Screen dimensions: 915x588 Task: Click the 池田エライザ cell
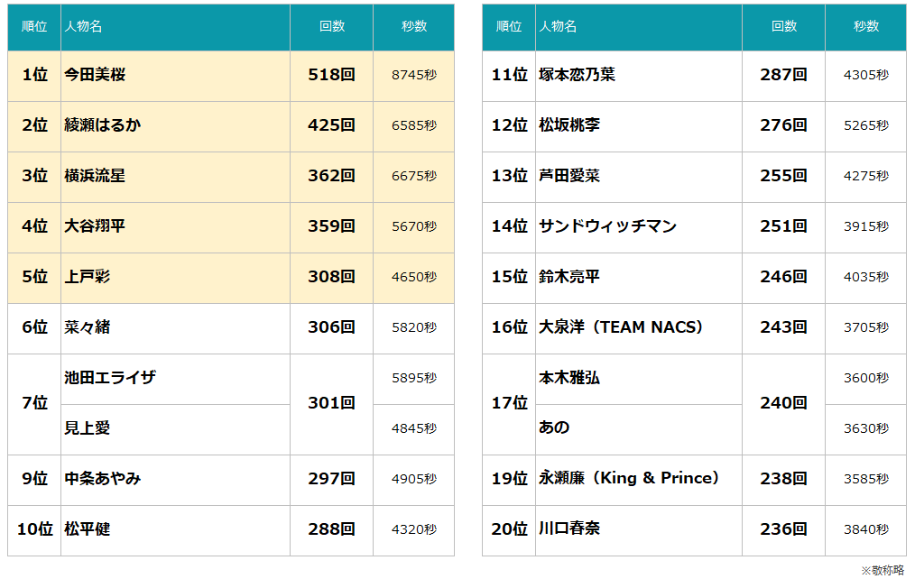pyautogui.click(x=110, y=379)
